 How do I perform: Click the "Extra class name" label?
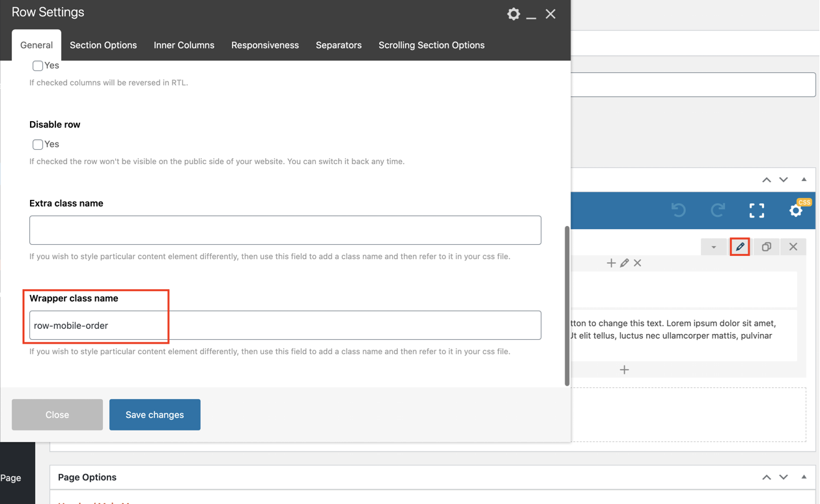(66, 203)
